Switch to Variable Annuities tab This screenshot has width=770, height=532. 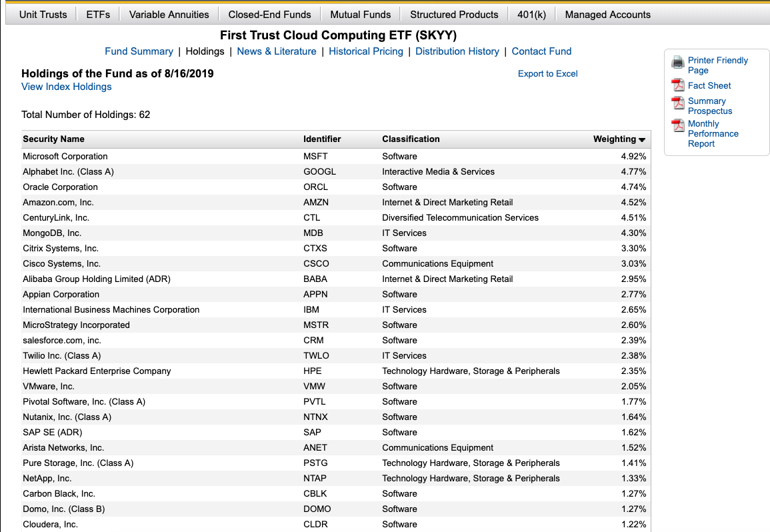point(169,15)
